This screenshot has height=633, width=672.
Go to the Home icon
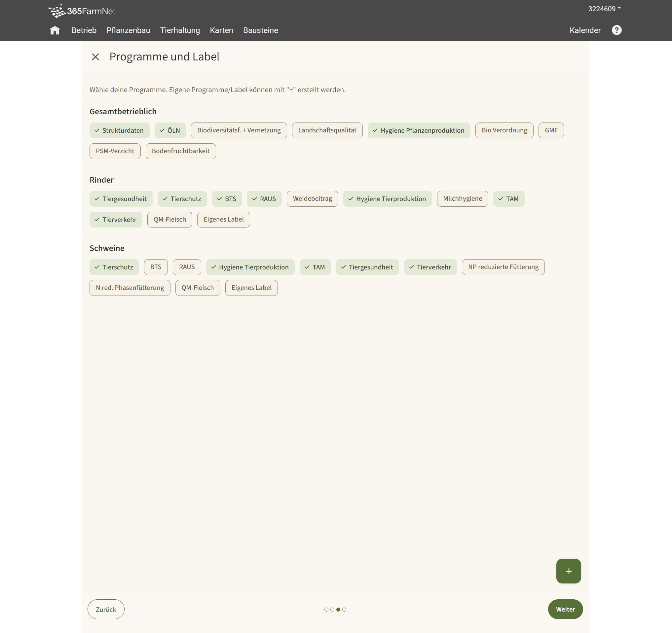55,30
